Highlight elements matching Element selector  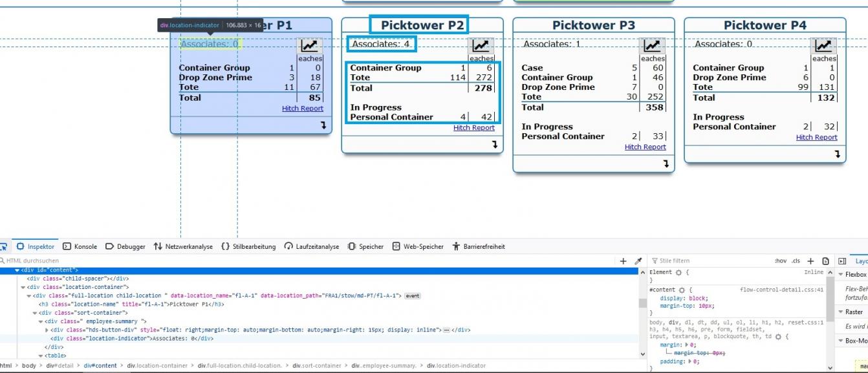coord(679,273)
